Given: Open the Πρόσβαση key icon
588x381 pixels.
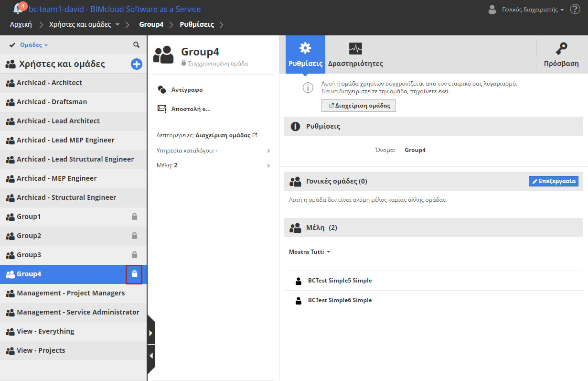Looking at the screenshot, I should (561, 49).
